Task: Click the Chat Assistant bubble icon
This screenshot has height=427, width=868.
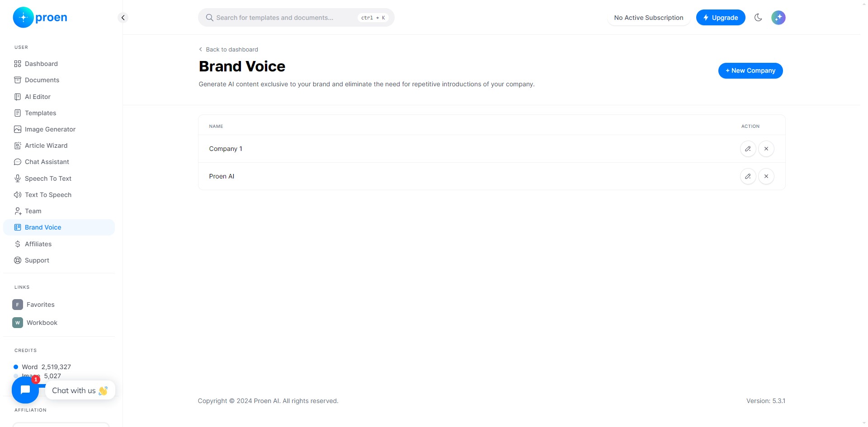Action: 18,162
